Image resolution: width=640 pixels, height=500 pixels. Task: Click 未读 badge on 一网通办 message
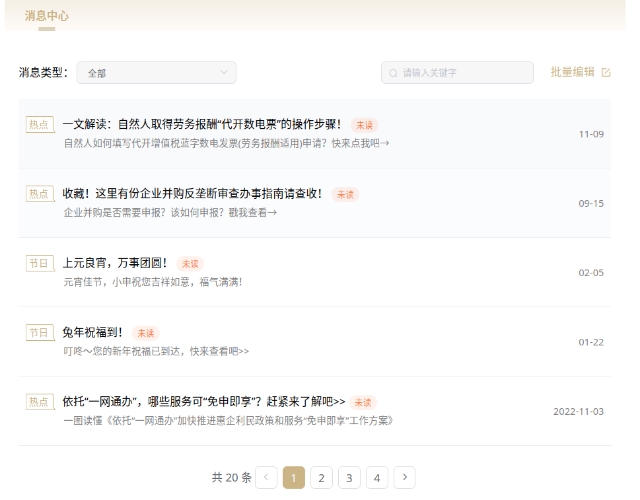(363, 402)
